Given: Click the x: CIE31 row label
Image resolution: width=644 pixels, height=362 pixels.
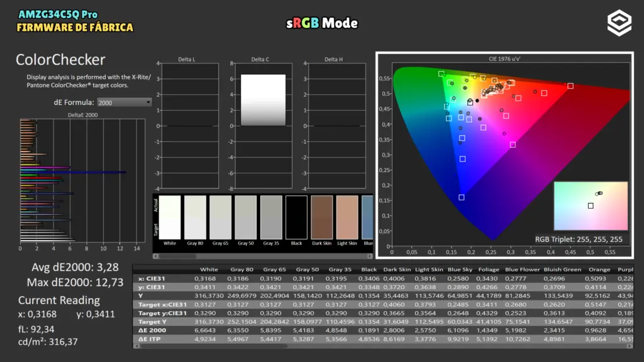Looking at the screenshot, I should [152, 278].
